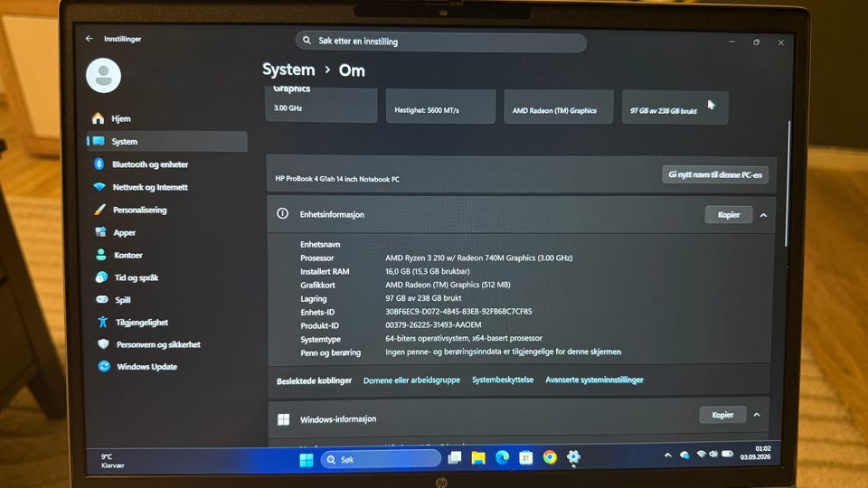The image size is (868, 488).
Task: Click the search magnifier icon in Settings
Action: [x=307, y=41]
